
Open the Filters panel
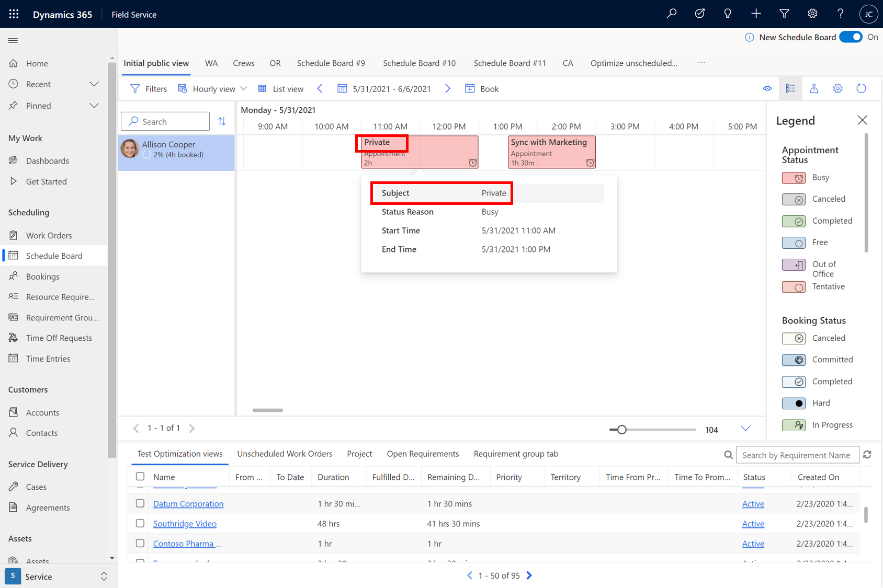pyautogui.click(x=149, y=88)
